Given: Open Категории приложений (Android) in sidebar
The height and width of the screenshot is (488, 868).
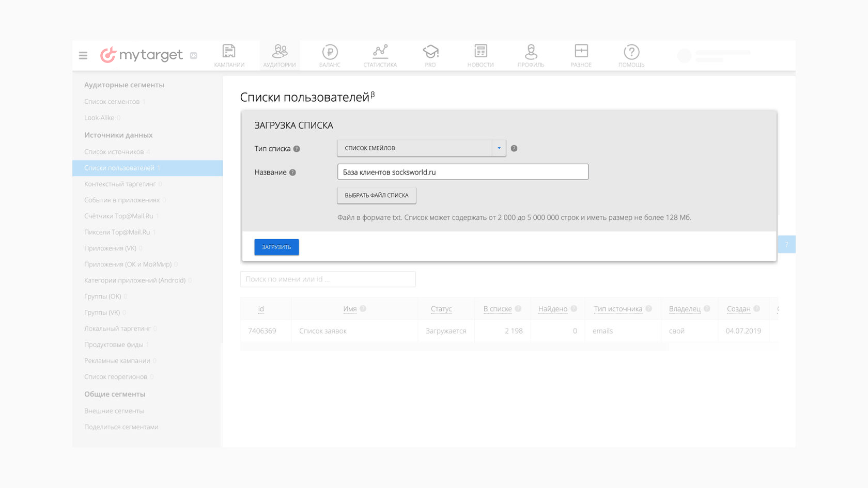Looking at the screenshot, I should (x=135, y=280).
